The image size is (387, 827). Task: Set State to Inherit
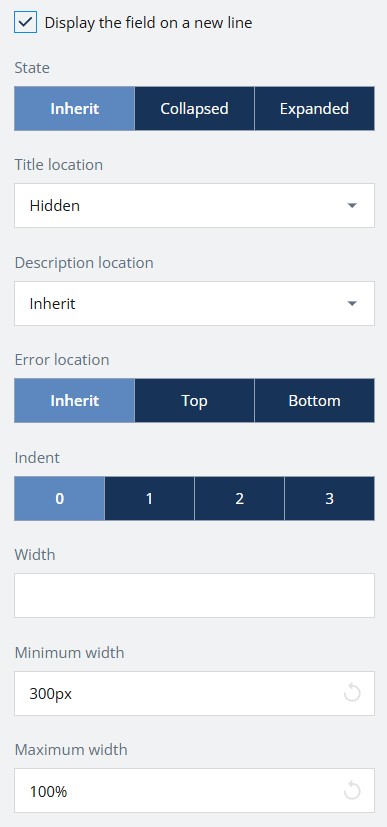pyautogui.click(x=74, y=109)
